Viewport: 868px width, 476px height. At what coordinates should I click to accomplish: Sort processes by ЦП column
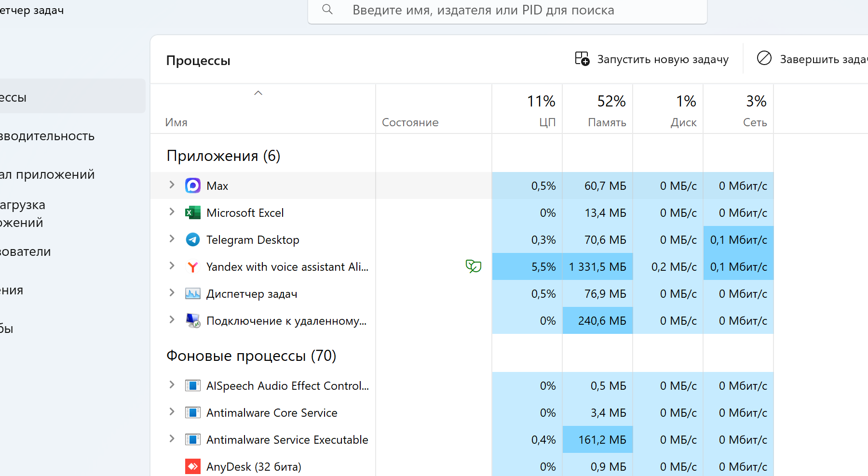pyautogui.click(x=527, y=109)
